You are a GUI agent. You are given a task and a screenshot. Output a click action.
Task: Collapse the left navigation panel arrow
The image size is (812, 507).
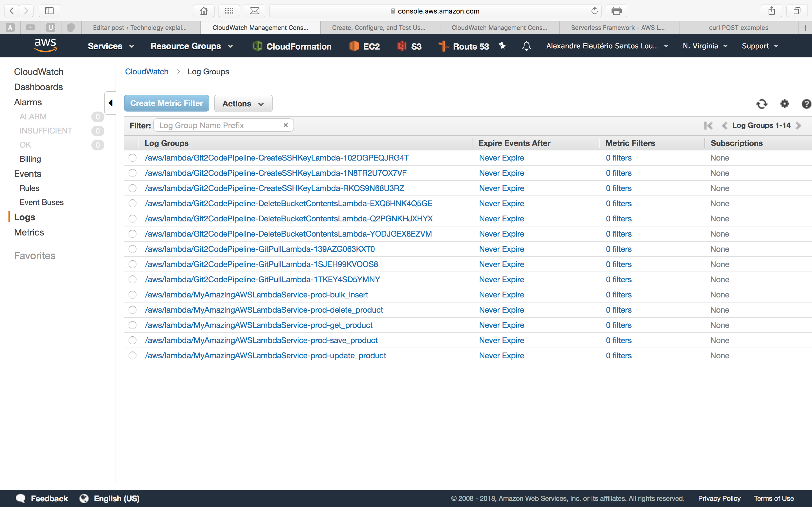point(111,103)
